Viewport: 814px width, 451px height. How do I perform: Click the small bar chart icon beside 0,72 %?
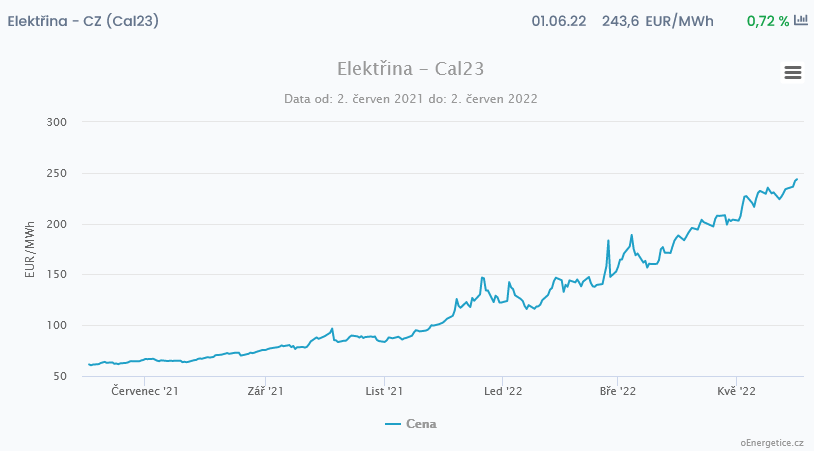[800, 20]
